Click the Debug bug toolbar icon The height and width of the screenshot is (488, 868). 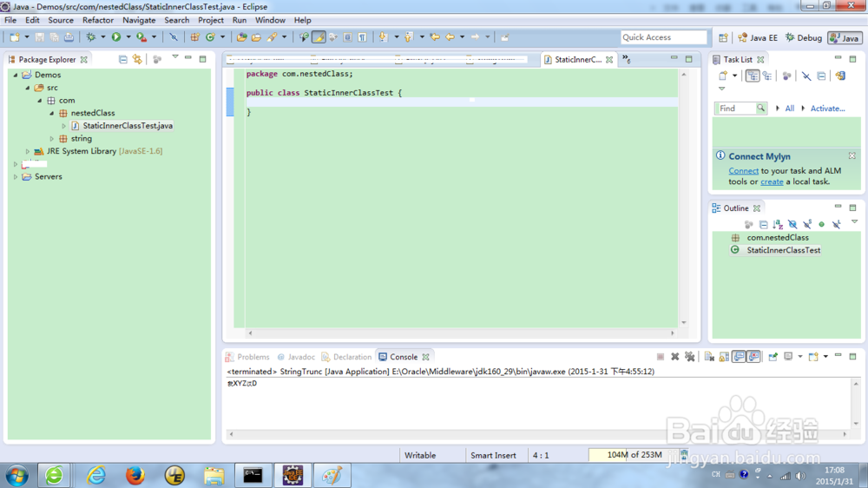coord(91,37)
